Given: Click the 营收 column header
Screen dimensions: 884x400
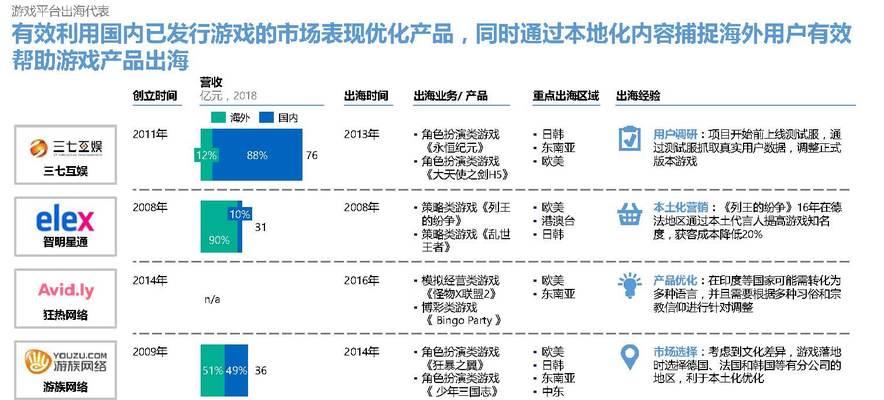Looking at the screenshot, I should (x=211, y=82).
